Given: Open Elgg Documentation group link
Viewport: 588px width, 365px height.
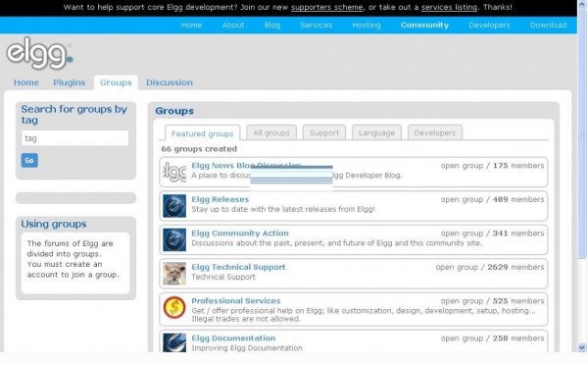Looking at the screenshot, I should 233,338.
